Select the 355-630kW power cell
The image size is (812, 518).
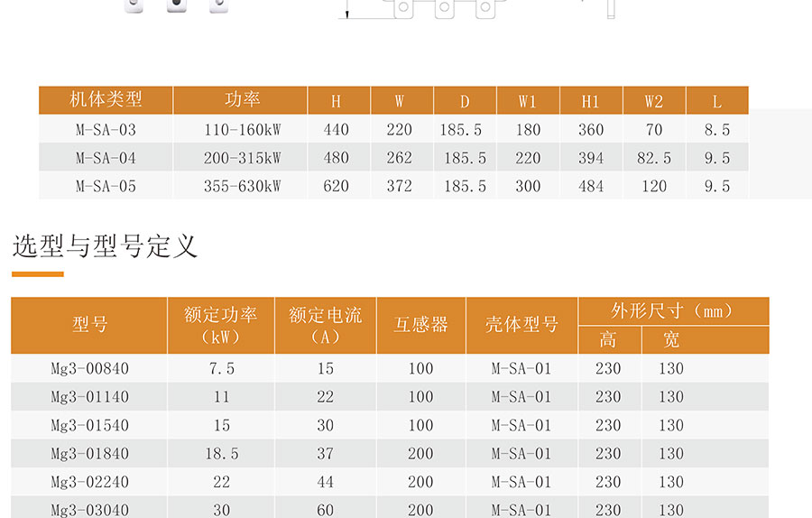tap(242, 186)
